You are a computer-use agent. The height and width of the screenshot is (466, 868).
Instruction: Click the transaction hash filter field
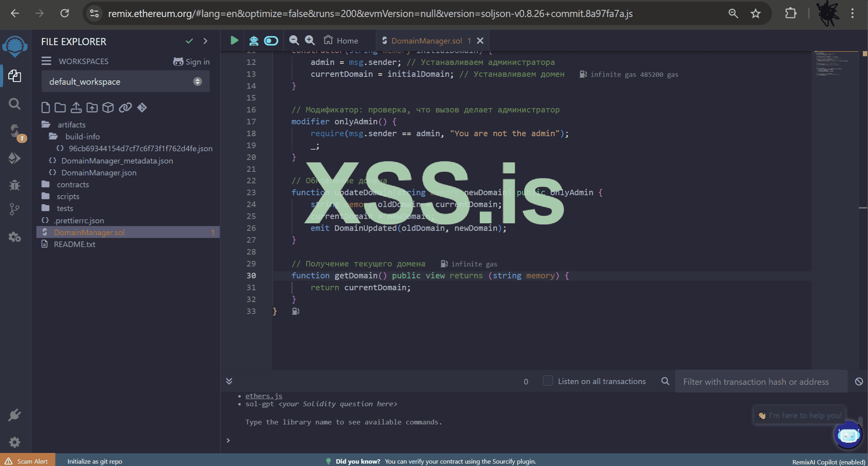[761, 381]
